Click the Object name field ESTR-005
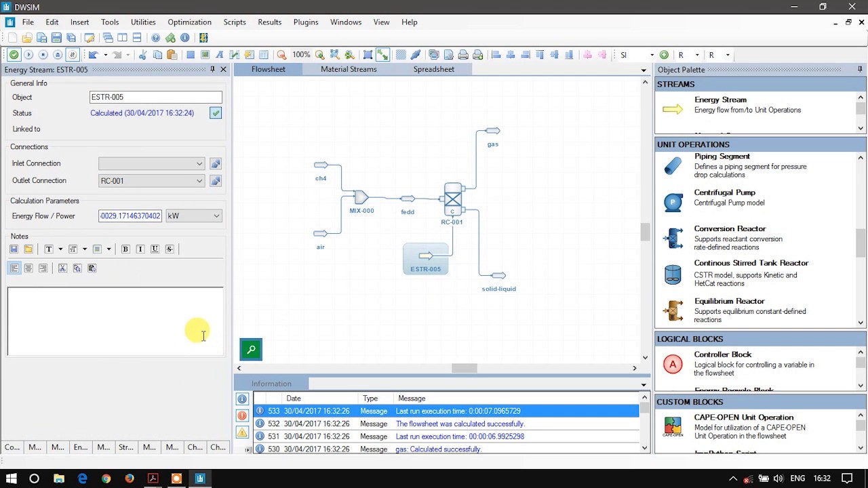This screenshot has width=868, height=488. [x=155, y=98]
